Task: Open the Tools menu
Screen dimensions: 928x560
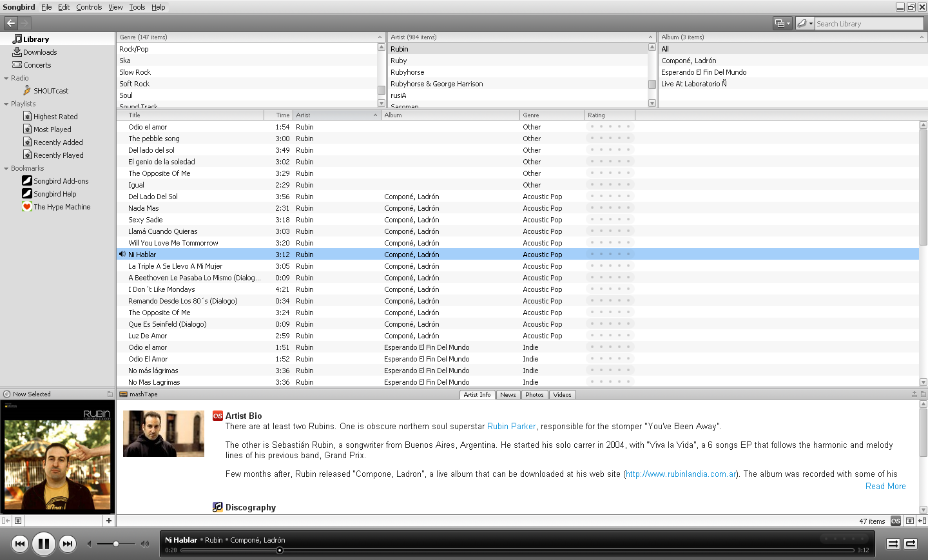Action: tap(137, 7)
